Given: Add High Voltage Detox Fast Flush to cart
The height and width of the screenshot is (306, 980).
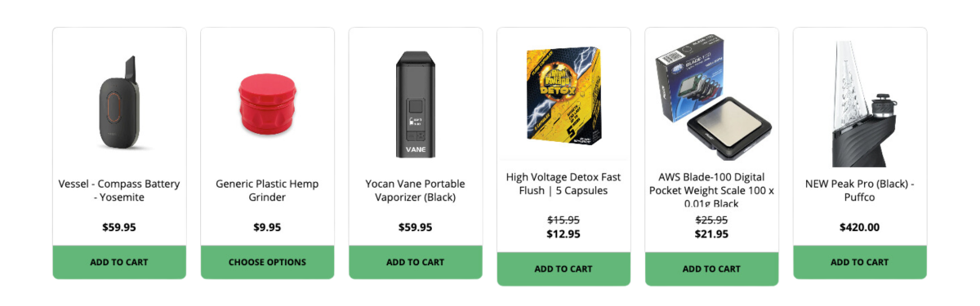Looking at the screenshot, I should tap(563, 269).
